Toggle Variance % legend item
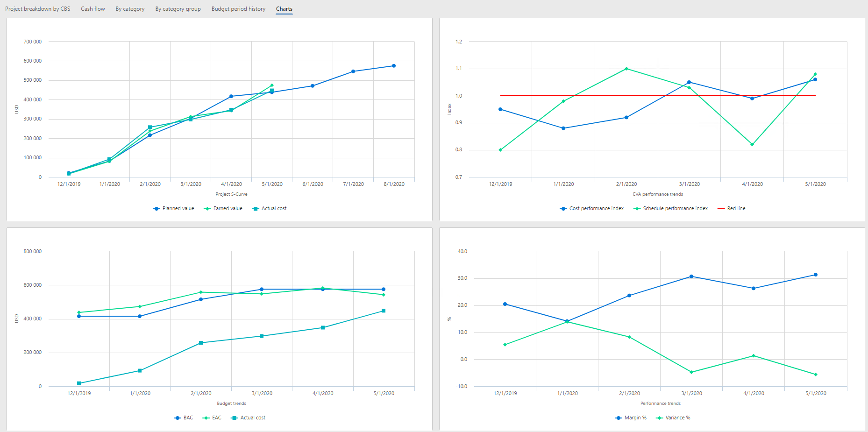 pos(673,418)
